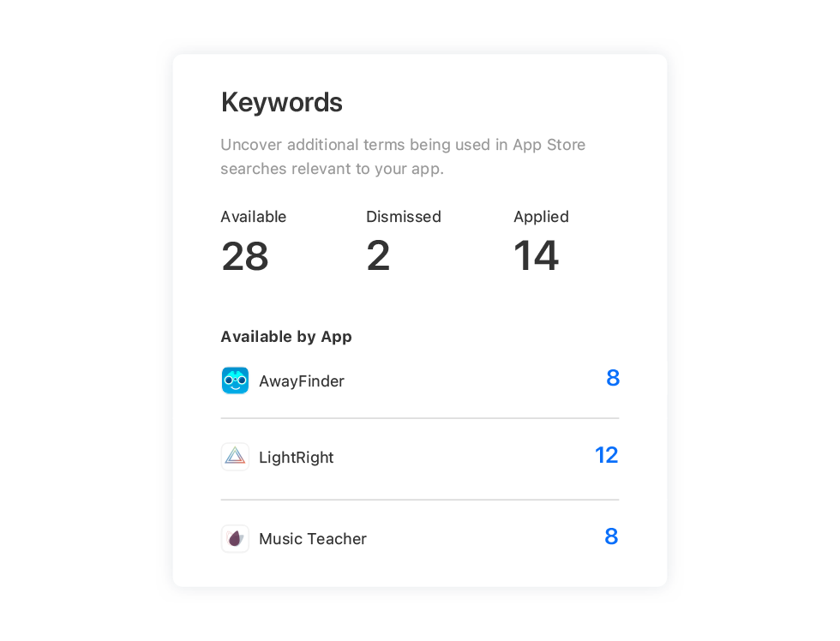This screenshot has height=641, width=840.
Task: View AwayFinder's 8 available keywords
Action: pyautogui.click(x=613, y=378)
